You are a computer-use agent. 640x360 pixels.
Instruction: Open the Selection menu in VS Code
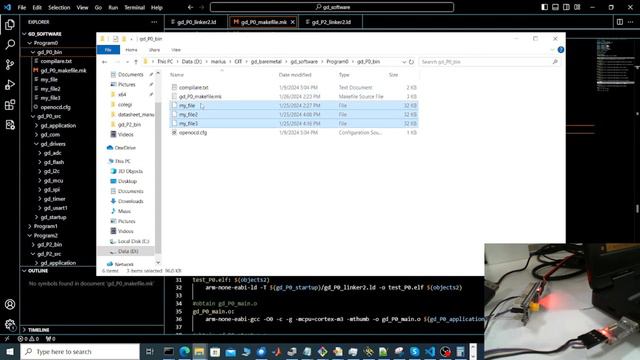59,7
